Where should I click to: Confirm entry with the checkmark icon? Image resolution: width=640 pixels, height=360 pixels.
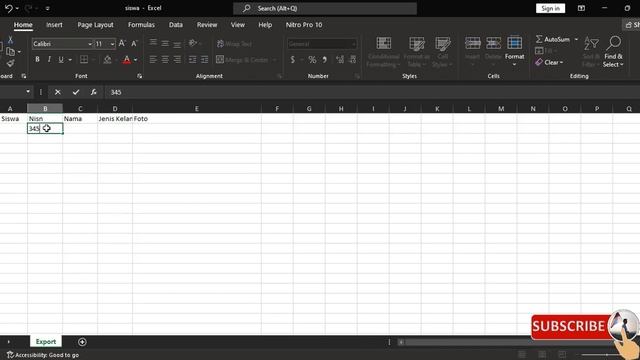click(x=76, y=92)
